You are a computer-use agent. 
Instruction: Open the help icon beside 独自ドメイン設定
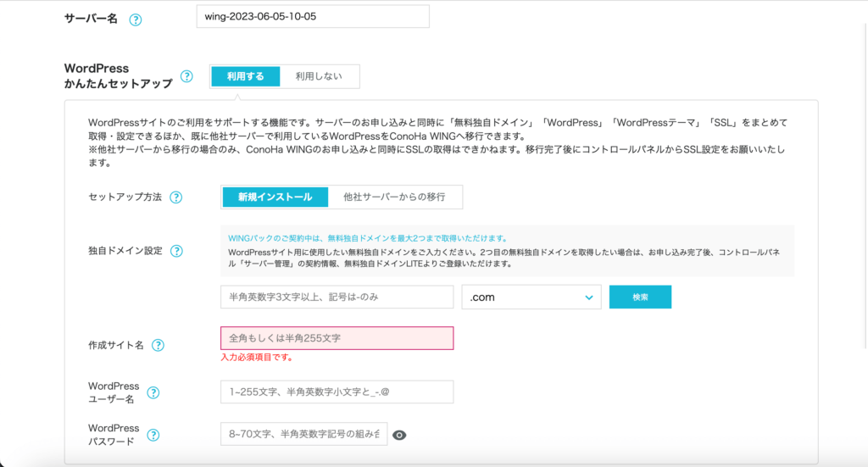[176, 251]
